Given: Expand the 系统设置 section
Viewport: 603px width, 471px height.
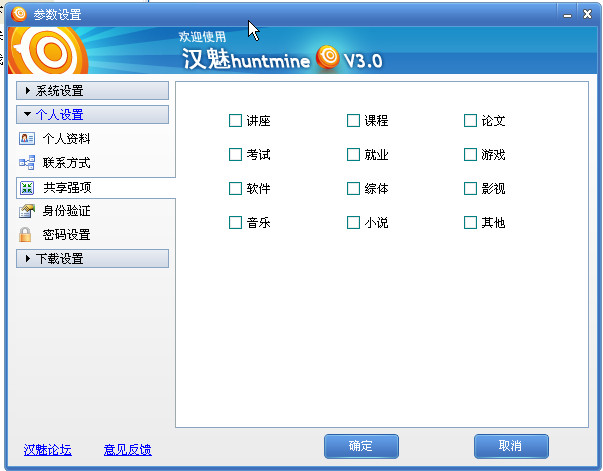Looking at the screenshot, I should pyautogui.click(x=92, y=91).
